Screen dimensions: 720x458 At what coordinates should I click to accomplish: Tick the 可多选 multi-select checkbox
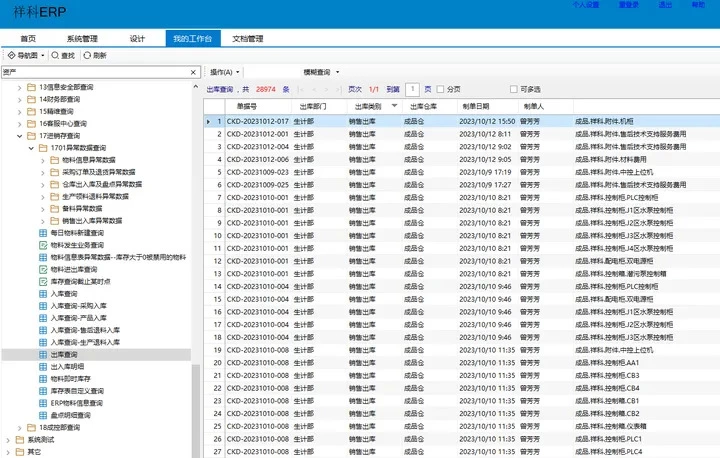point(513,89)
